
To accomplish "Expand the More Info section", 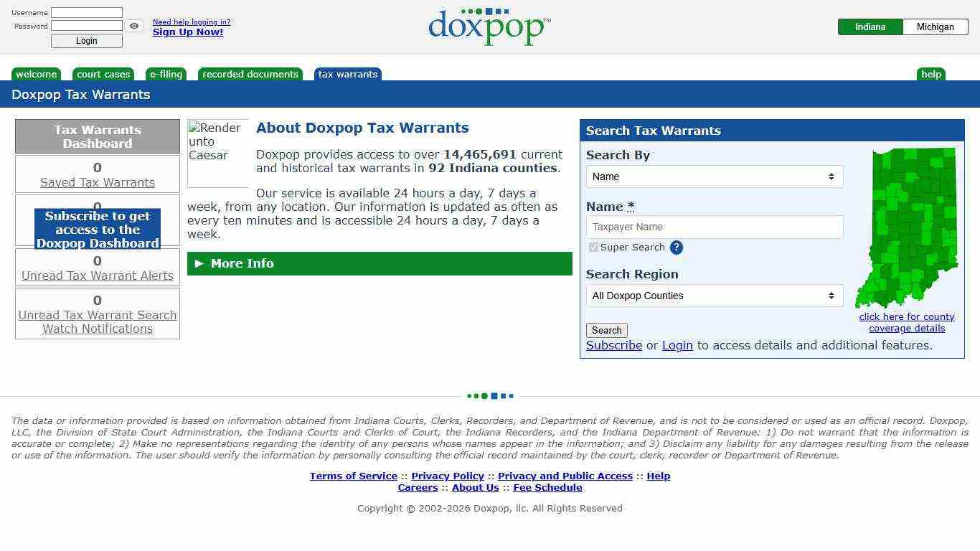I will tap(242, 263).
